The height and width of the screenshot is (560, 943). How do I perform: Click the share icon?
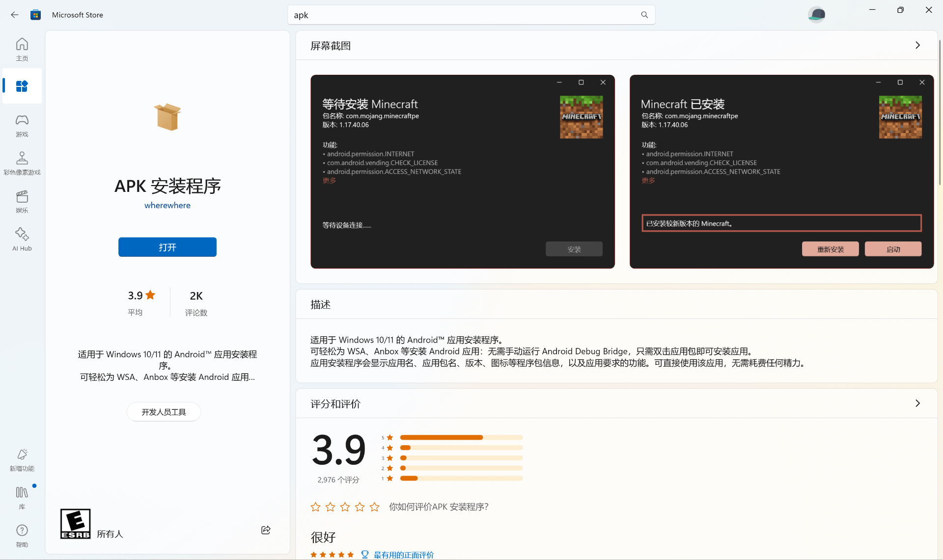click(x=266, y=530)
